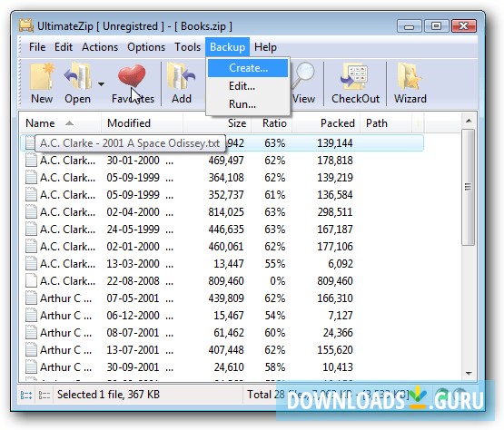
Task: Click scrollbar down arrow in file list
Action: coord(469,373)
